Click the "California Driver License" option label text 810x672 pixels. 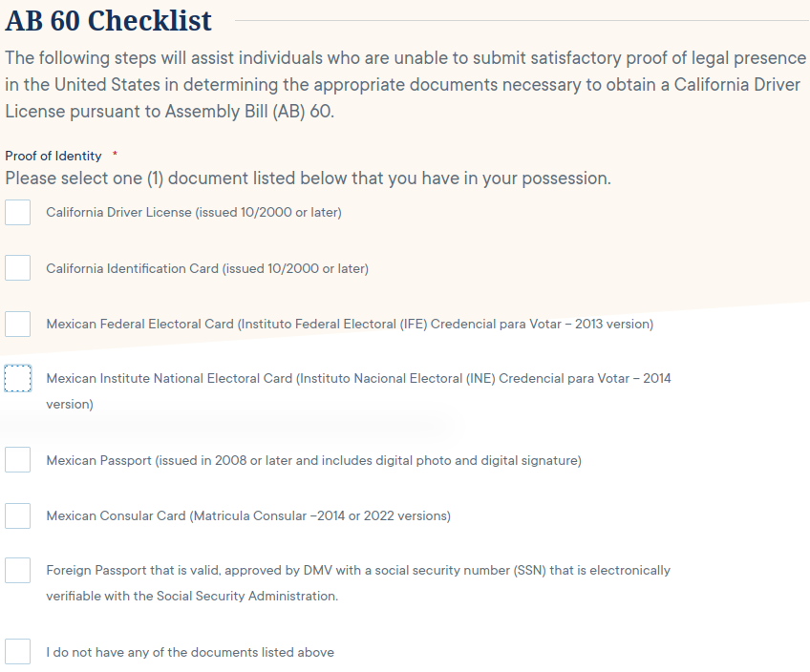click(x=194, y=212)
